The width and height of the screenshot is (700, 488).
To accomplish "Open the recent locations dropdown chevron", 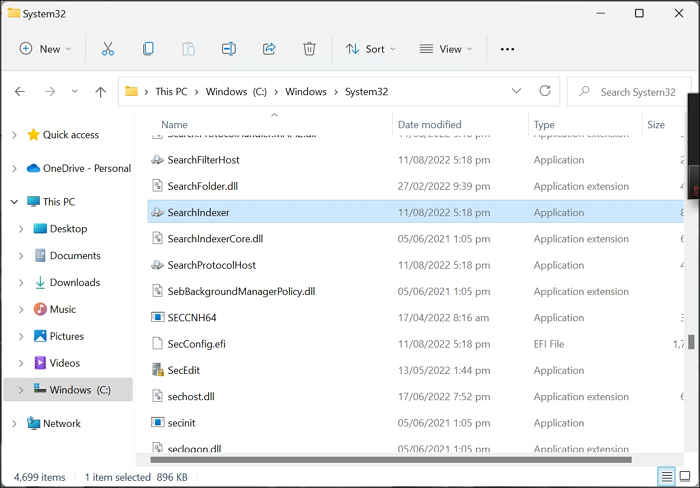I will (x=75, y=92).
